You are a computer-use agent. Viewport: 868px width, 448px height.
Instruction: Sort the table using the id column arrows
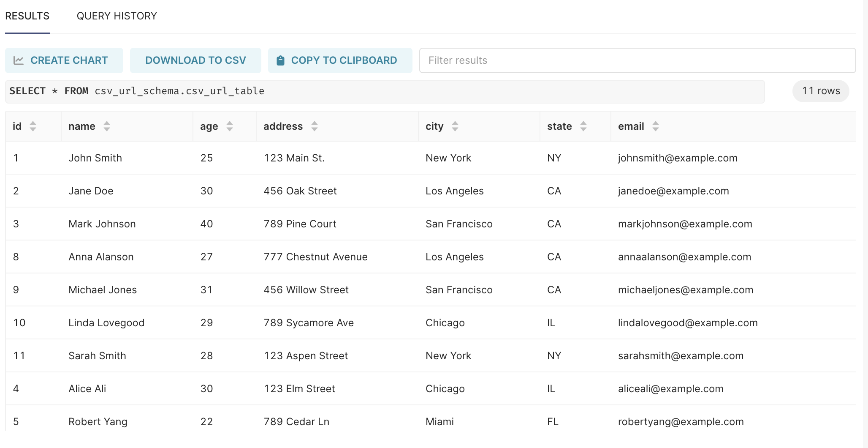tap(33, 126)
